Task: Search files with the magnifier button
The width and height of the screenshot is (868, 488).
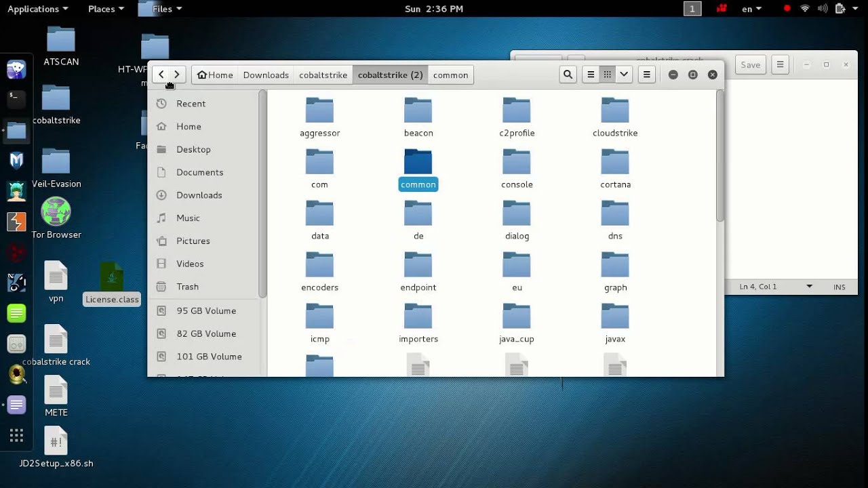Action: pyautogui.click(x=568, y=75)
